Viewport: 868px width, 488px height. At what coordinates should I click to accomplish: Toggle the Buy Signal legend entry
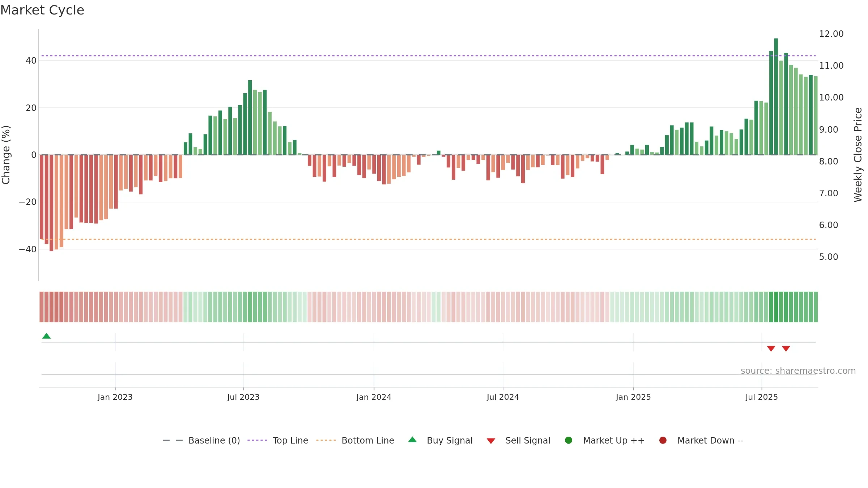(x=440, y=441)
